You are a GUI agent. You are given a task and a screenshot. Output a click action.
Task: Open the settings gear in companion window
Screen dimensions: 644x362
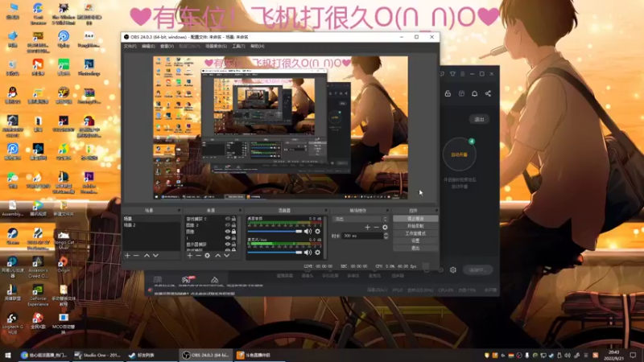pyautogui.click(x=453, y=269)
